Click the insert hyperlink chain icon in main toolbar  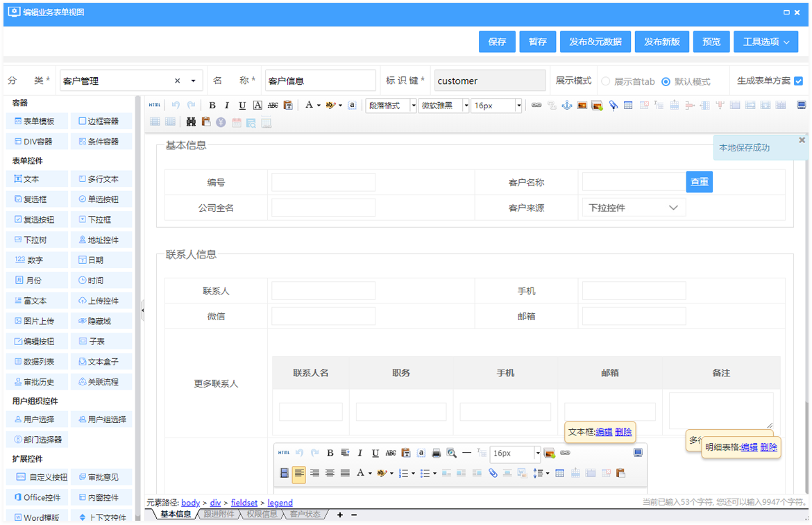pyautogui.click(x=536, y=106)
